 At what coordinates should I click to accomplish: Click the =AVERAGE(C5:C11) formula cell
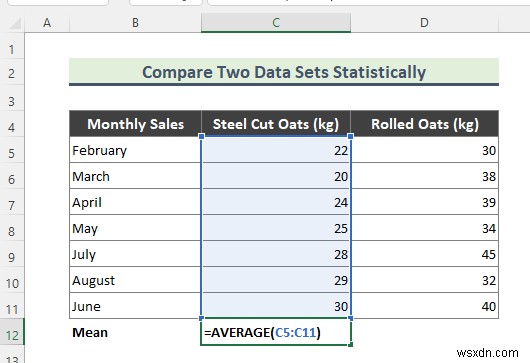(276, 332)
